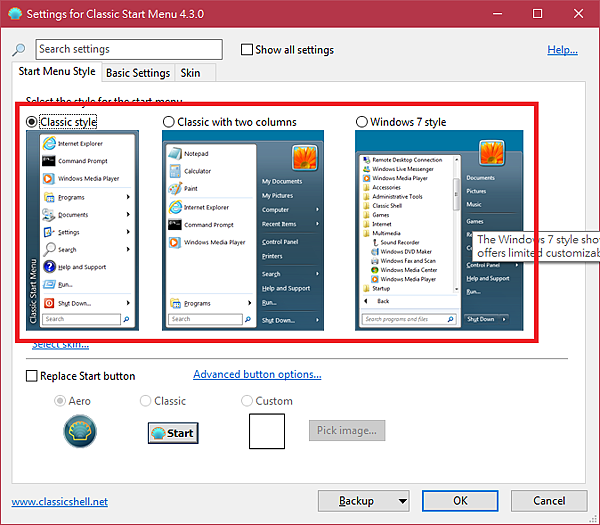Click the magnifier search icon
Image resolution: width=600 pixels, height=525 pixels.
(18, 49)
